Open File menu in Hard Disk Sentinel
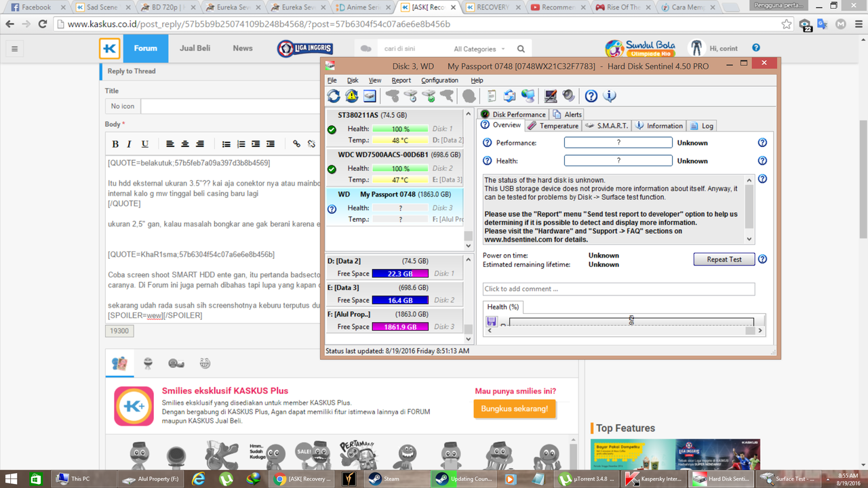Viewport: 868px width, 488px height. pyautogui.click(x=332, y=80)
